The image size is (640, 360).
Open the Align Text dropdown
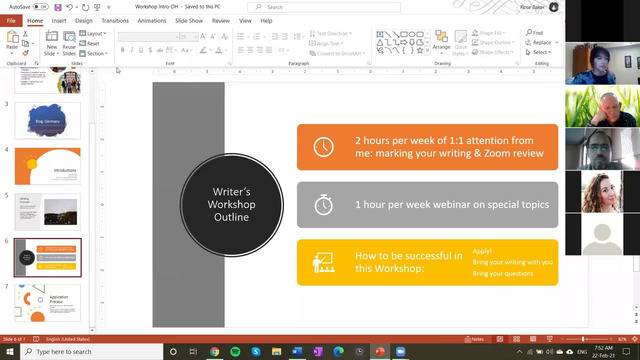pyautogui.click(x=326, y=43)
